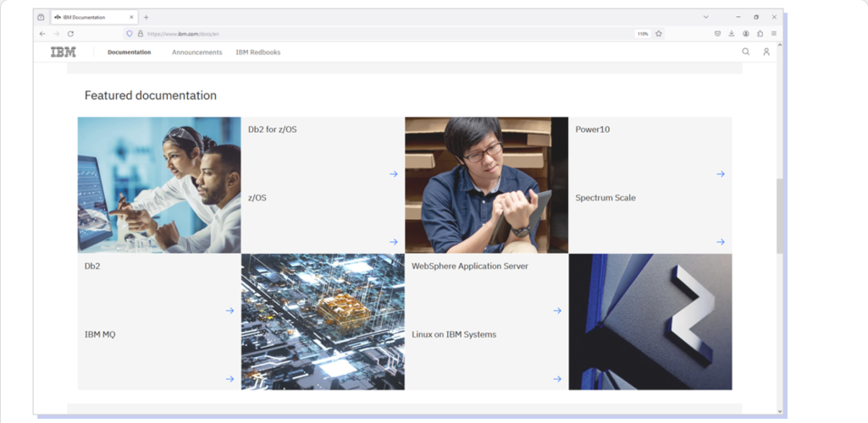Click the scientists at monitor image

click(159, 184)
